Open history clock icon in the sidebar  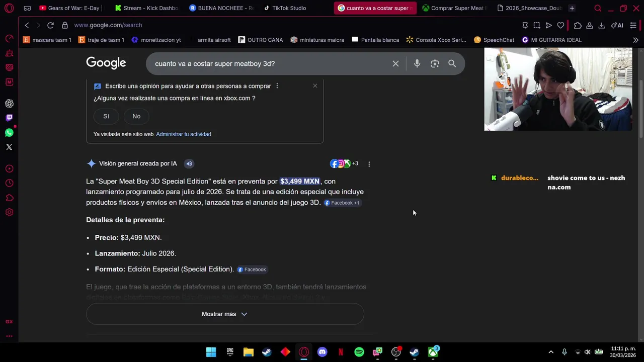[9, 183]
